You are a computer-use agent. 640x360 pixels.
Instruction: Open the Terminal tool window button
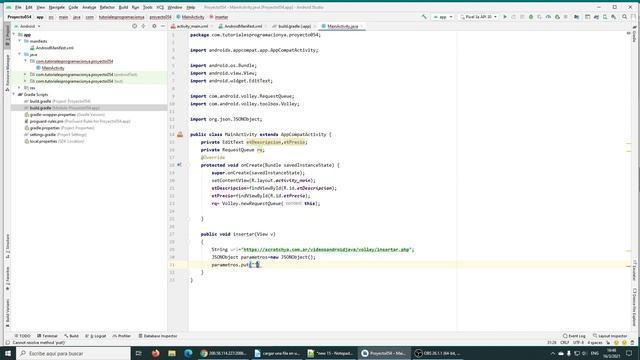pos(47,336)
